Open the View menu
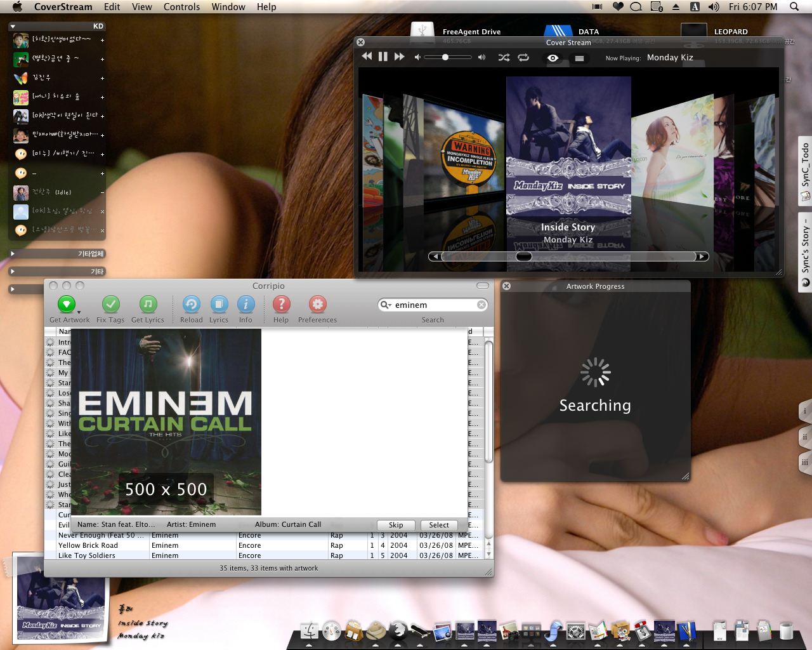This screenshot has height=650, width=812. pyautogui.click(x=142, y=7)
